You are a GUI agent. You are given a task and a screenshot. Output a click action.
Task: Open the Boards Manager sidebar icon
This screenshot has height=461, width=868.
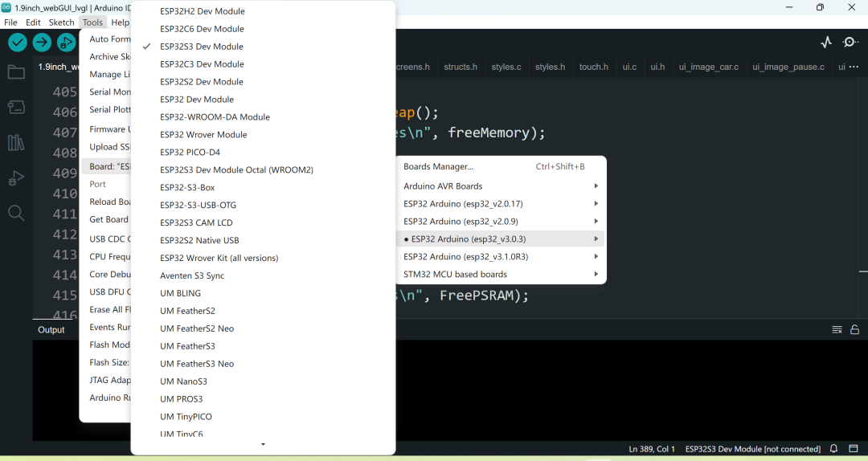pos(16,107)
